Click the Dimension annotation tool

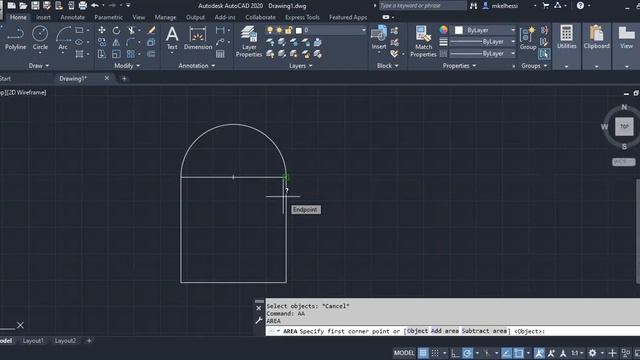[198, 38]
